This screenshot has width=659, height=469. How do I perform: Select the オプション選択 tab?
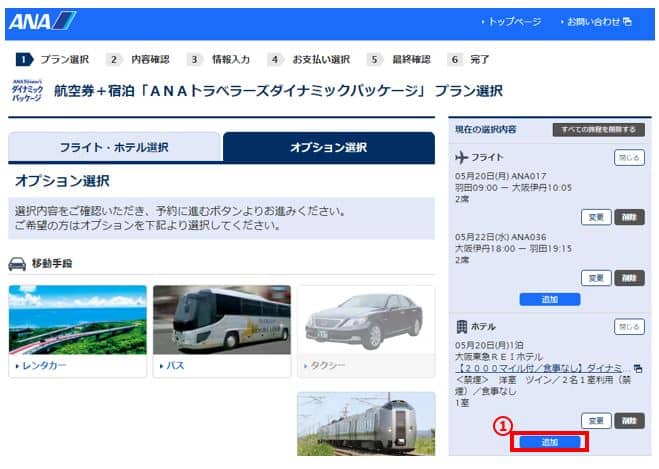coord(328,148)
